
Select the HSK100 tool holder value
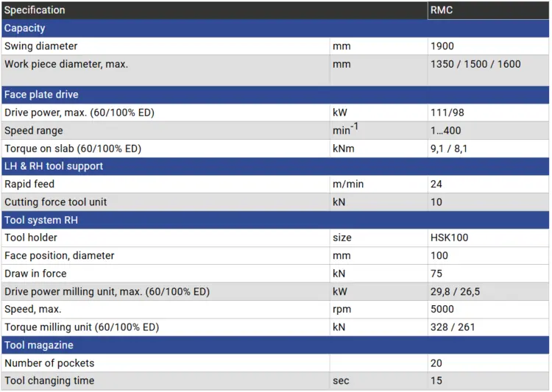(449, 238)
